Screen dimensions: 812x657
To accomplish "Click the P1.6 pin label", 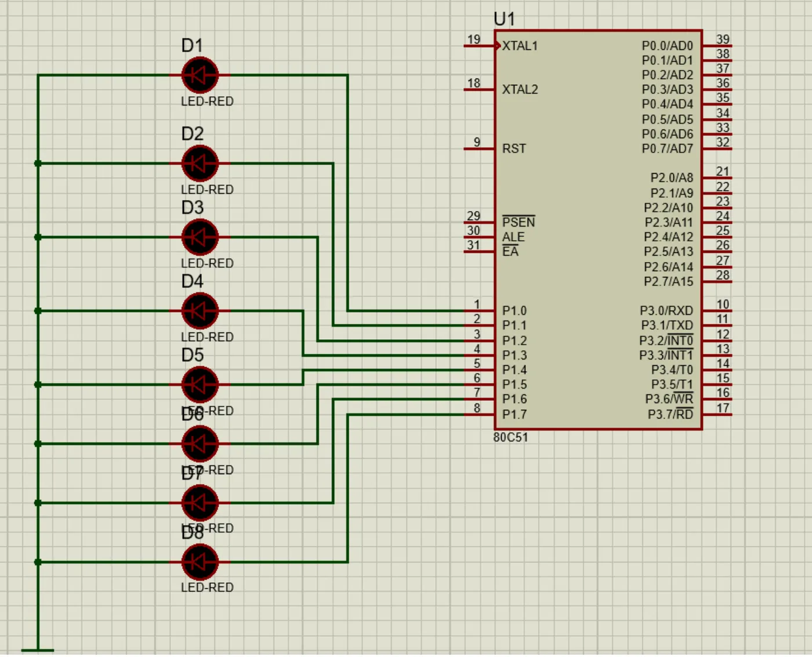I will coord(514,399).
